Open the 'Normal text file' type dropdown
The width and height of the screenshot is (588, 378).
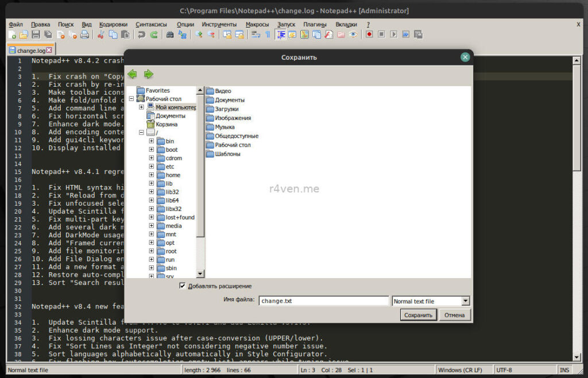click(x=466, y=301)
